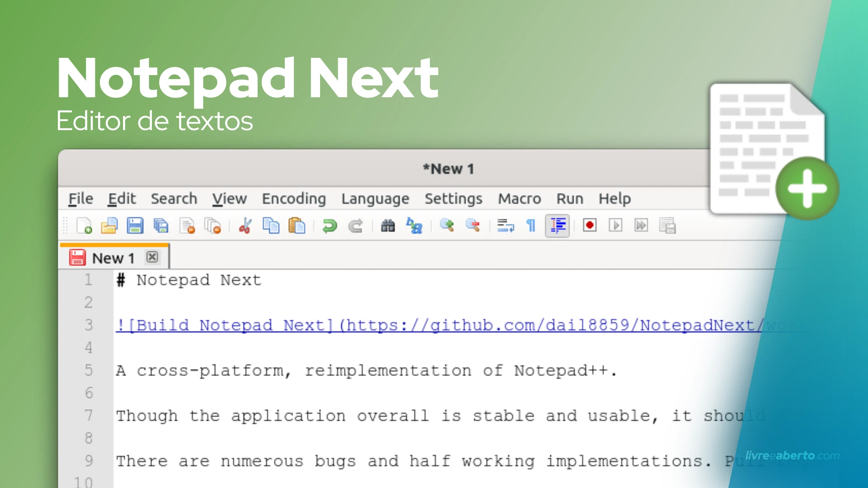Start macro recording with the red dot

pos(589,226)
